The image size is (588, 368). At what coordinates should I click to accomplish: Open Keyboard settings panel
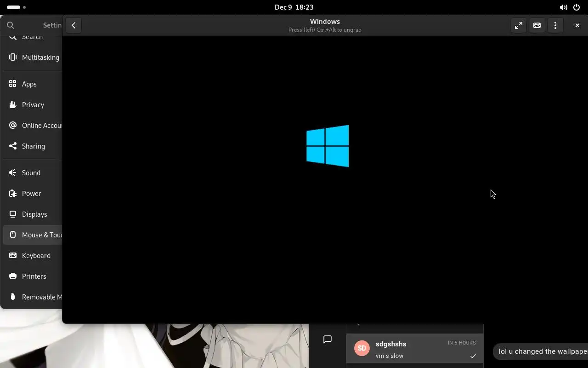point(32,256)
